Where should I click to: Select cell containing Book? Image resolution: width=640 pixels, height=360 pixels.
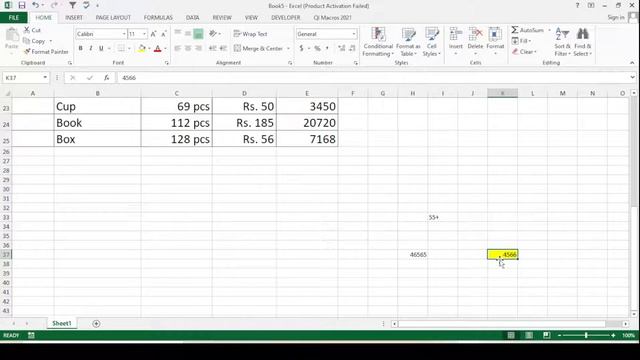[x=97, y=123]
